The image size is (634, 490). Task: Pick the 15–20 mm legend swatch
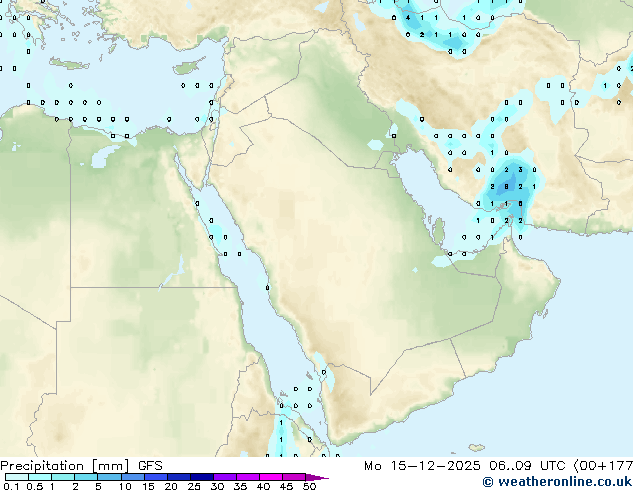coord(156,477)
